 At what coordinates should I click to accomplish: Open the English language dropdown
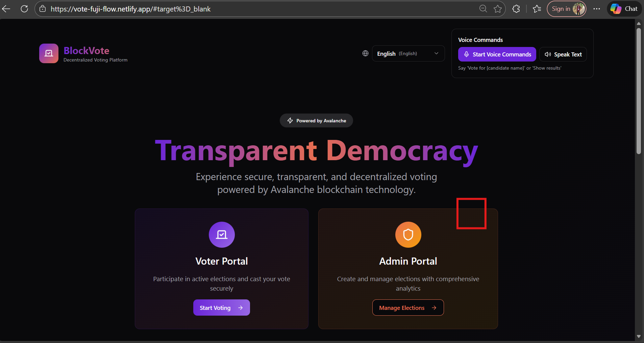(x=408, y=53)
